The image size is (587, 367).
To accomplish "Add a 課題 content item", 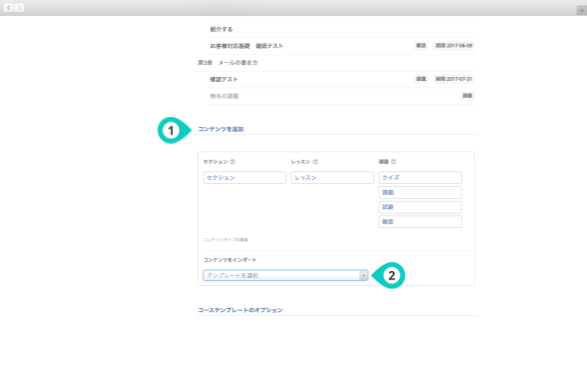I will coord(420,192).
